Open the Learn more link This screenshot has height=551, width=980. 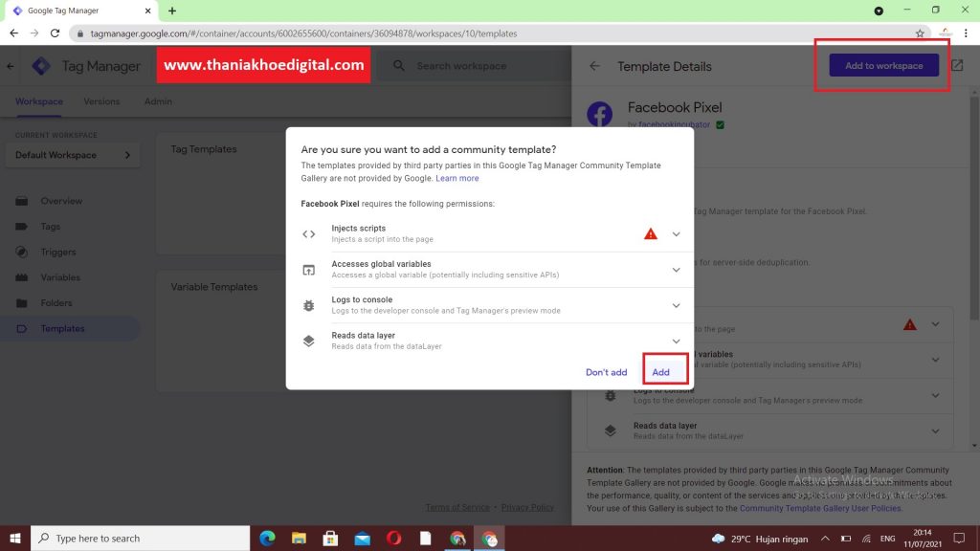457,178
